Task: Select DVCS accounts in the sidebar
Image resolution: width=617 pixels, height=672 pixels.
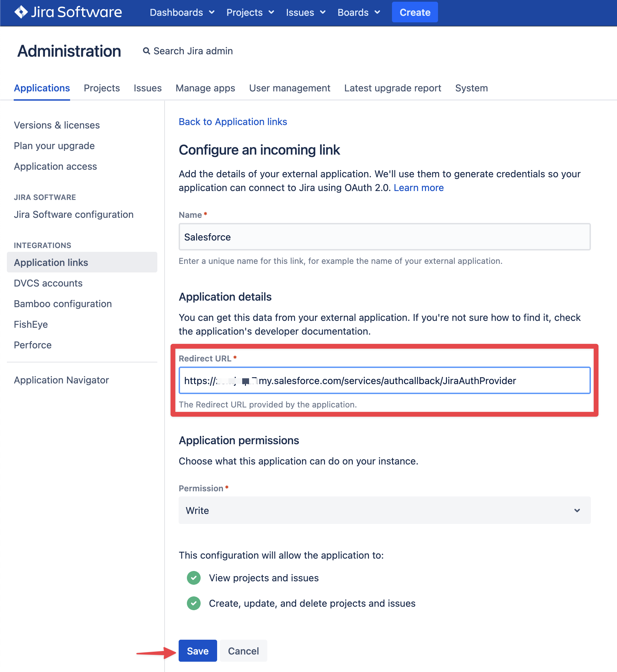Action: click(x=48, y=283)
